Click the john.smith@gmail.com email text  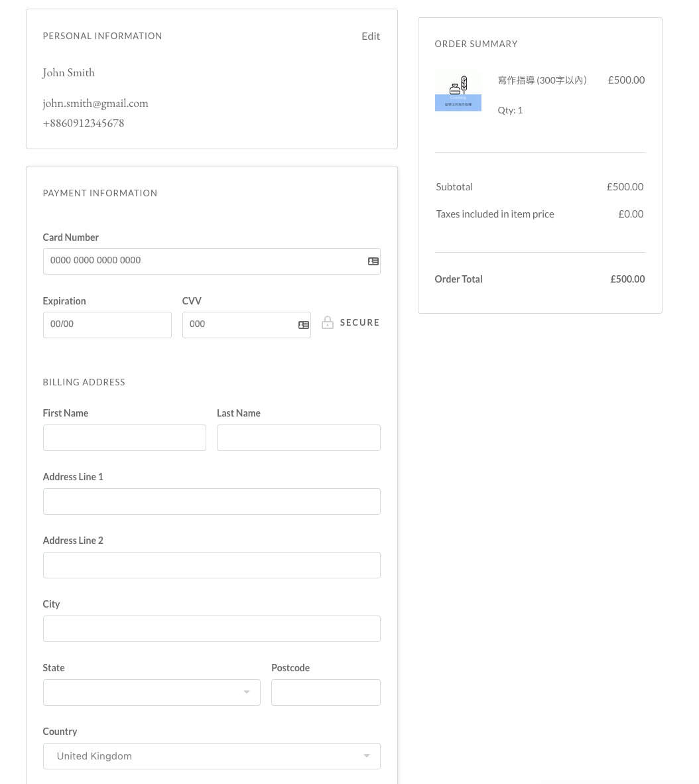coord(95,103)
